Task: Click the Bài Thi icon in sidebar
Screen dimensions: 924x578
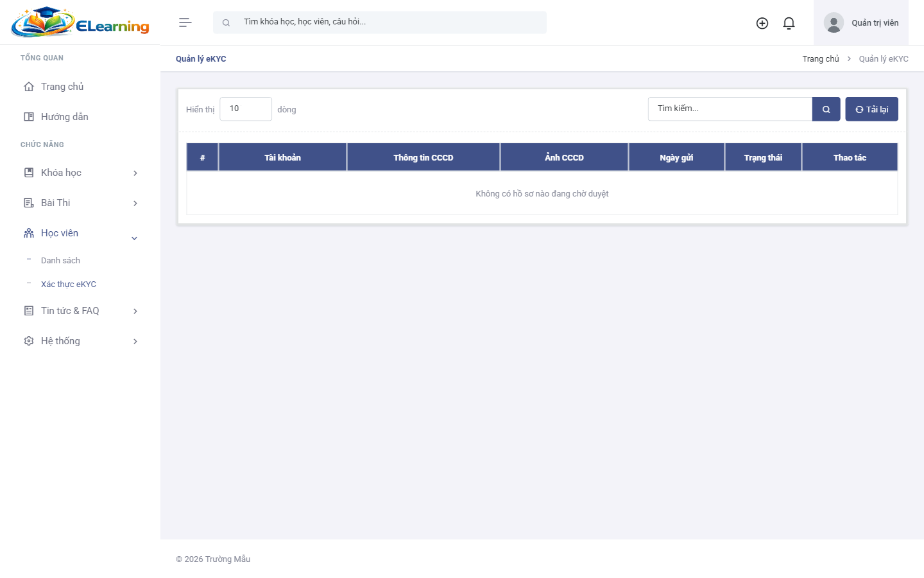Action: pyautogui.click(x=29, y=203)
